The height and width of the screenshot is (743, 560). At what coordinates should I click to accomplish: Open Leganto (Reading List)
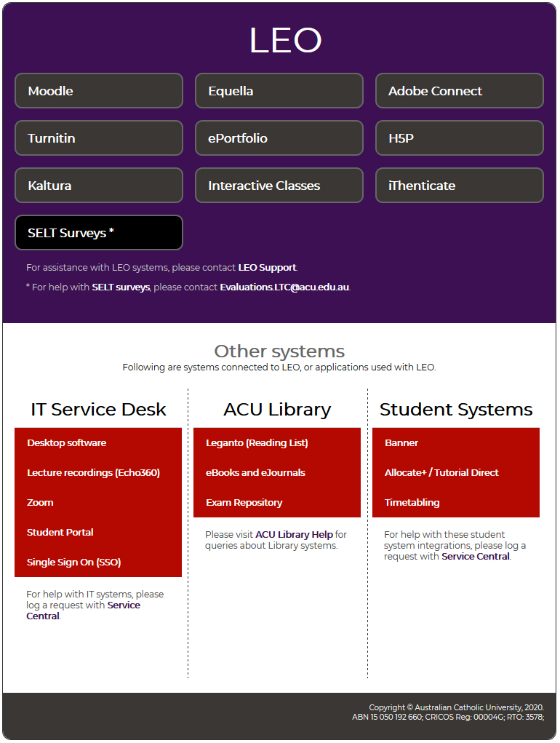pyautogui.click(x=257, y=443)
